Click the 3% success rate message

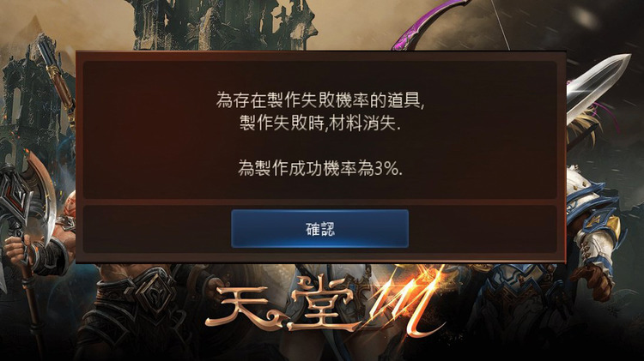pos(320,168)
